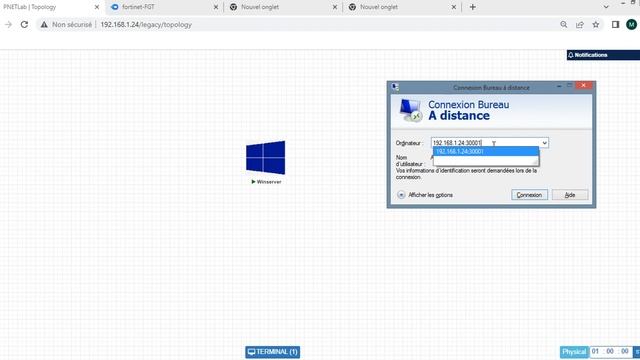Open the TERMINAL (1) button
The width and height of the screenshot is (640, 360).
click(x=273, y=352)
